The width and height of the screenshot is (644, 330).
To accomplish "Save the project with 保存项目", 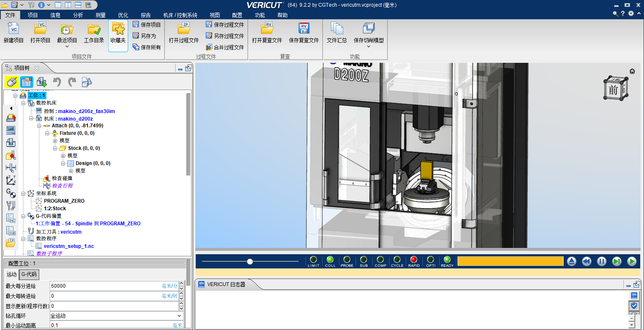I will pos(147,25).
